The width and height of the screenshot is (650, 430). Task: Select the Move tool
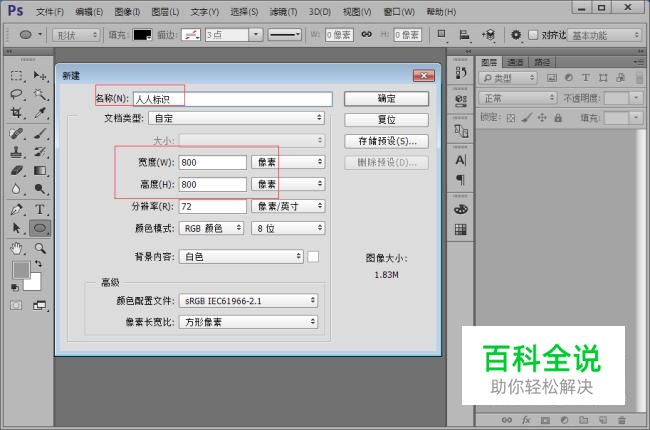pyautogui.click(x=40, y=75)
